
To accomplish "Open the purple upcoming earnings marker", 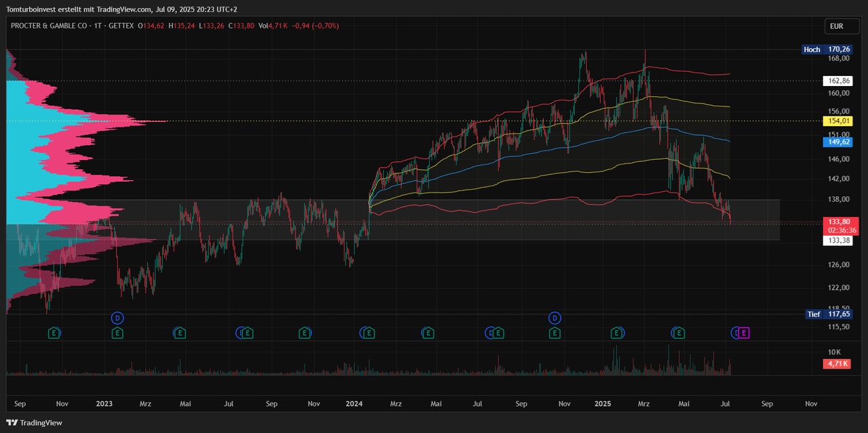I will pos(744,333).
